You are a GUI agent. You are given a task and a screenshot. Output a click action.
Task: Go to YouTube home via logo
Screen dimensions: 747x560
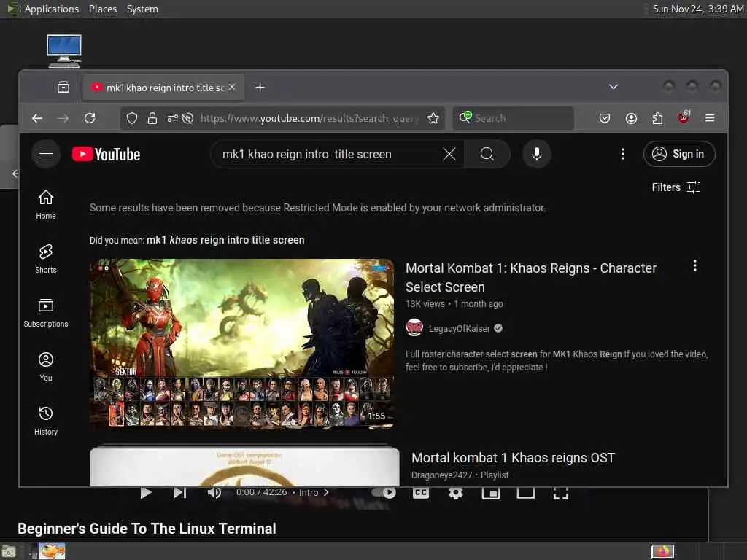tap(107, 155)
